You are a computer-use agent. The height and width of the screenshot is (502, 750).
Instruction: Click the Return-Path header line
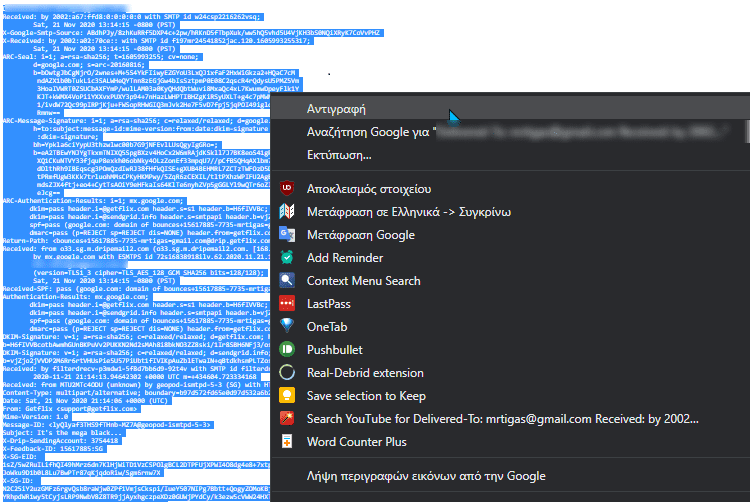coord(137,240)
